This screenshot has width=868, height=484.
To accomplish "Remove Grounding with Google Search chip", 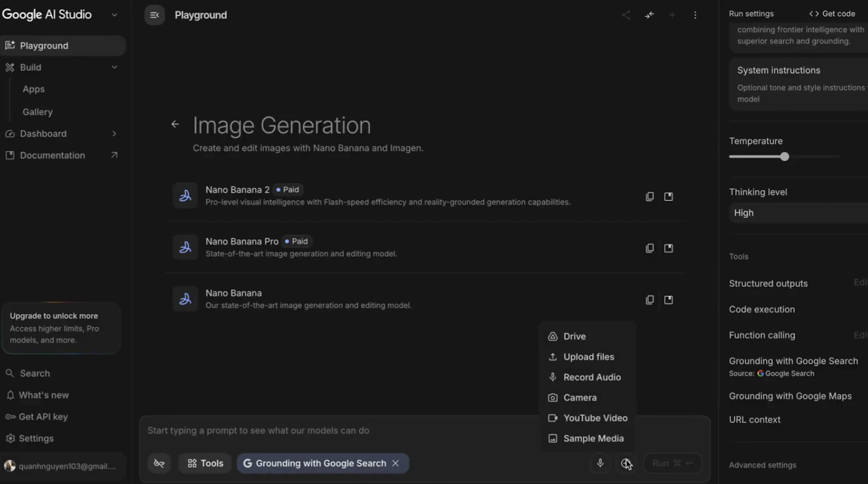I will click(x=395, y=463).
